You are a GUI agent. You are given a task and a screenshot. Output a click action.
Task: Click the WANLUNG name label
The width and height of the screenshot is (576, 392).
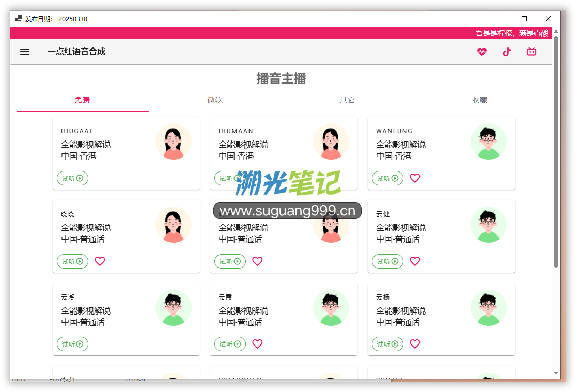click(x=394, y=131)
